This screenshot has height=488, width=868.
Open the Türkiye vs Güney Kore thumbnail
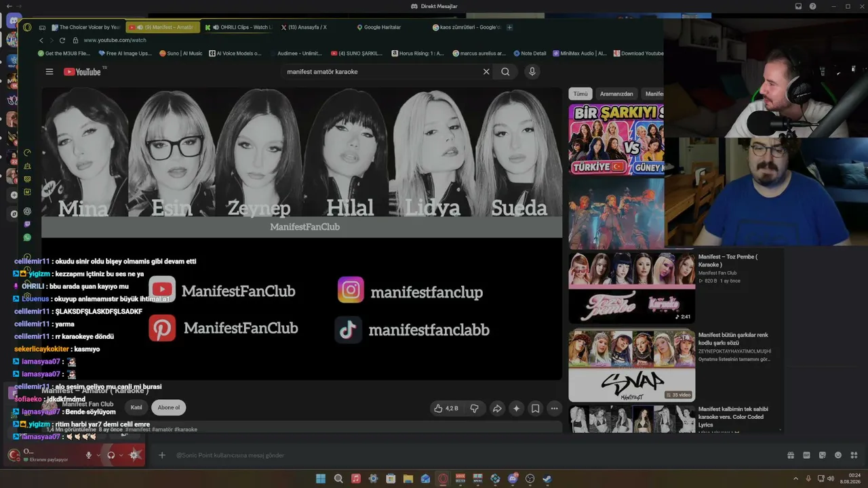tap(616, 140)
